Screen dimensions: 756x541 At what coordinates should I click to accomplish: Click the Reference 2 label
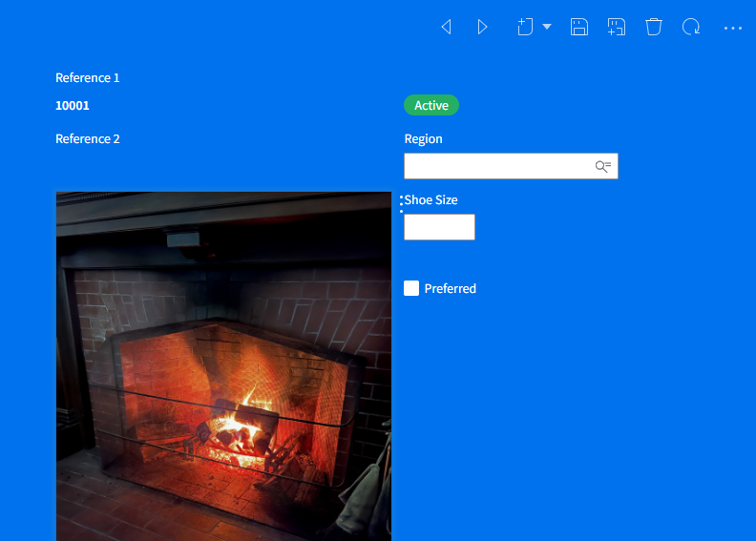click(x=87, y=138)
